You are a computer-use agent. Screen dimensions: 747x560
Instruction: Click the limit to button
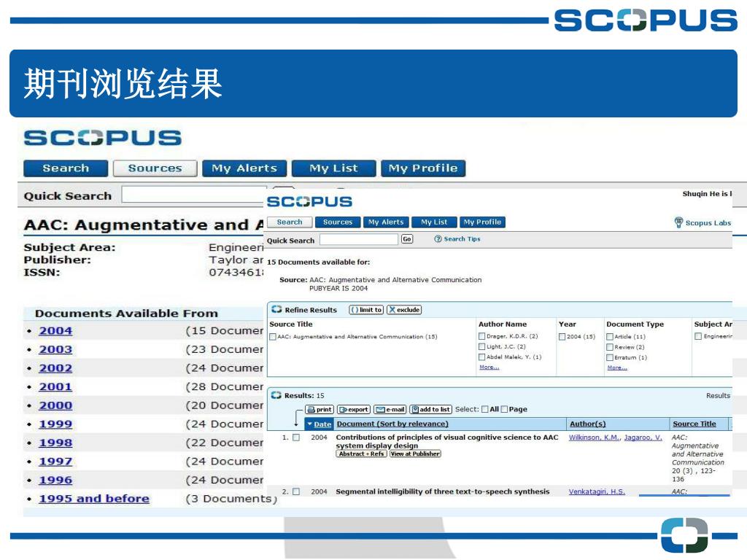point(366,310)
